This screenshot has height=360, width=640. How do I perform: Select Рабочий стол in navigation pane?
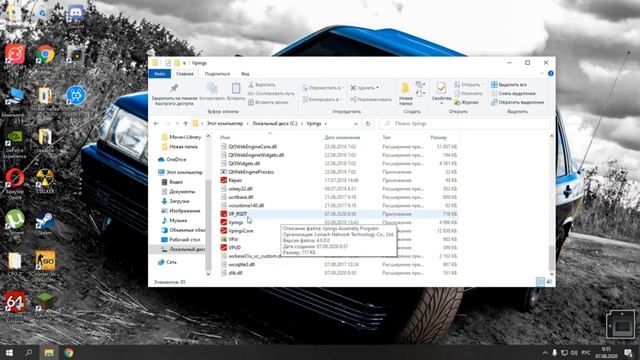pos(180,240)
